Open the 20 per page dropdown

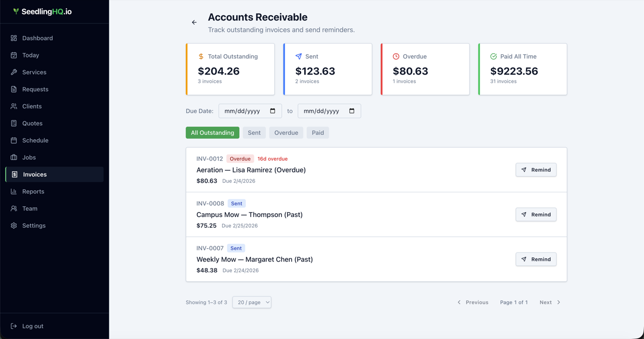click(252, 302)
